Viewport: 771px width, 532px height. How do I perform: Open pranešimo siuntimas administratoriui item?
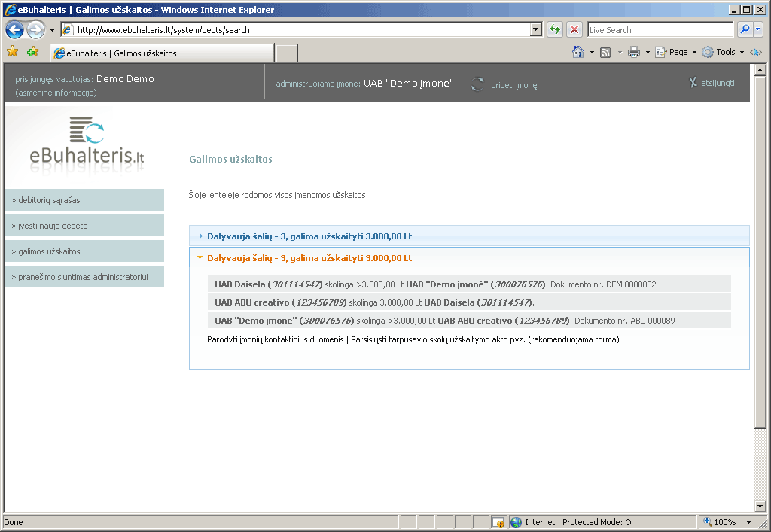[x=84, y=277]
